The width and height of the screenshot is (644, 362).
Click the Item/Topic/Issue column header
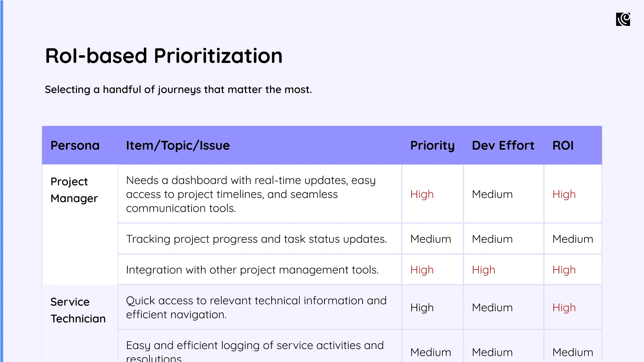coord(178,145)
